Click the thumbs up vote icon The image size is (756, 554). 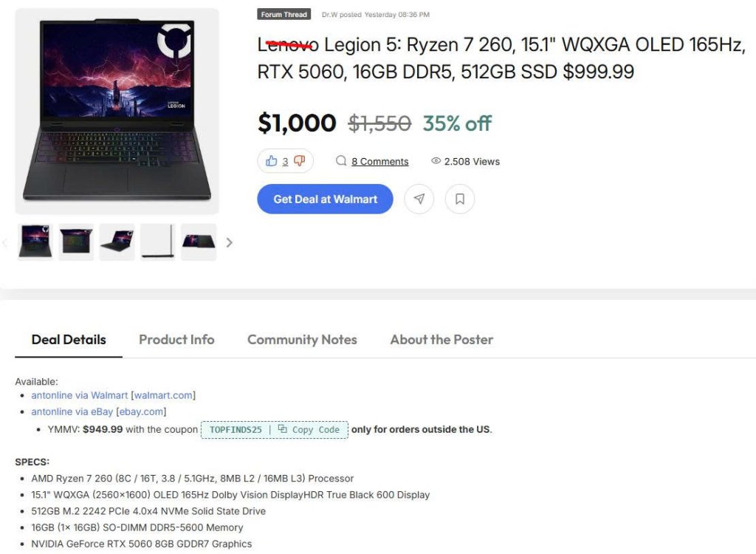click(272, 161)
